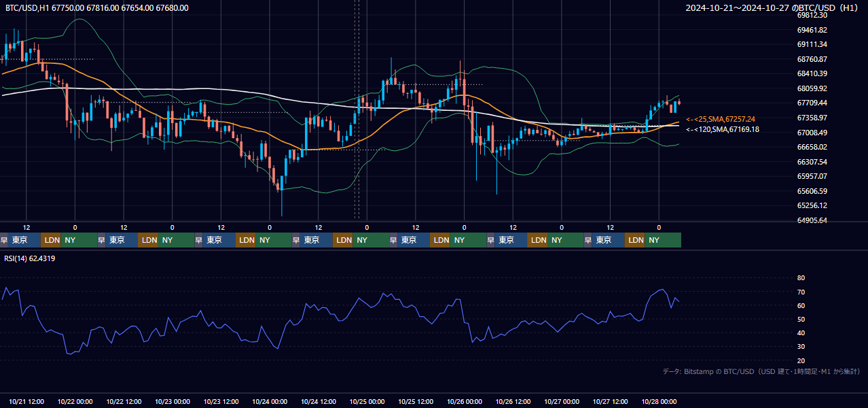This screenshot has width=868, height=408.
Task: Click price axis label 68760.87
Action: coord(812,59)
